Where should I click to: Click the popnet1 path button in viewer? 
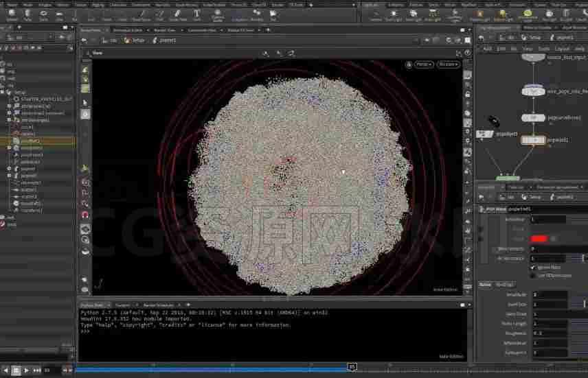(x=164, y=40)
